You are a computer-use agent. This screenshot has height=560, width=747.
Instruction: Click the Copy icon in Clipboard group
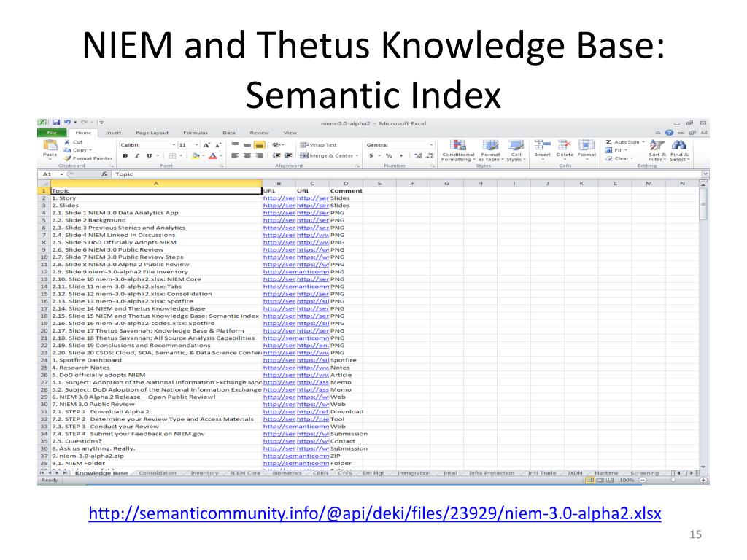click(x=67, y=149)
